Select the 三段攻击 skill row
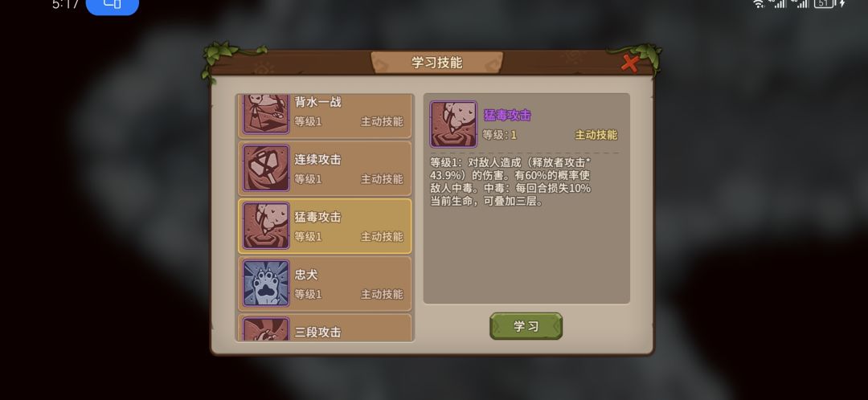The width and height of the screenshot is (868, 400). [325, 328]
